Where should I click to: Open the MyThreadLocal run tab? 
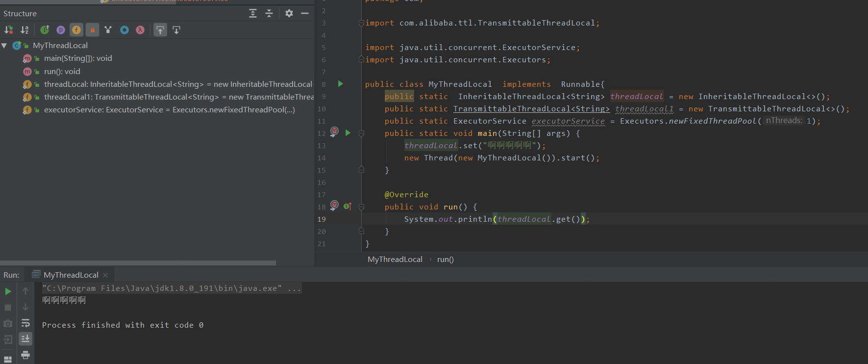point(71,275)
